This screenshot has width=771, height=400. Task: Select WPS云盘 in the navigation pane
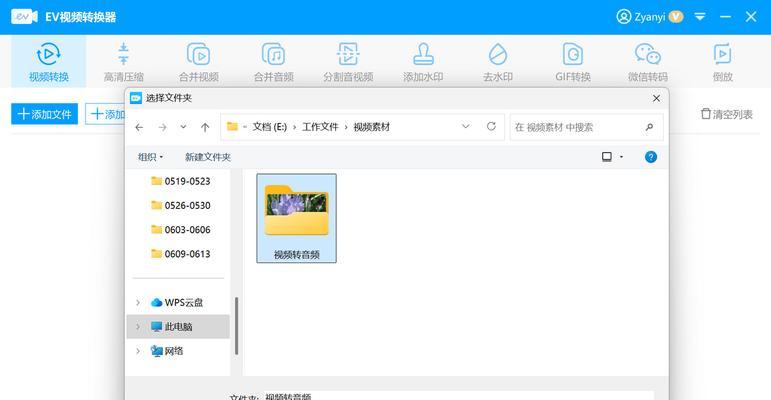177,303
